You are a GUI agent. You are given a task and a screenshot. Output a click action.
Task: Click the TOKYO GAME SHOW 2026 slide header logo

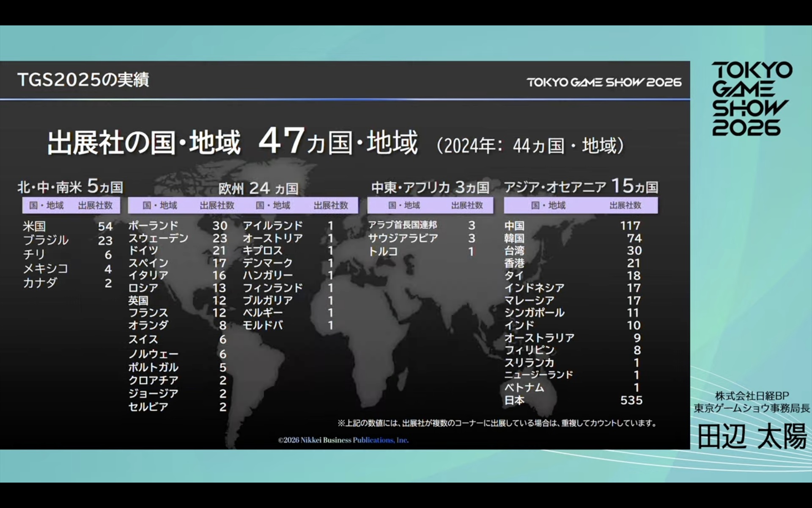(604, 82)
